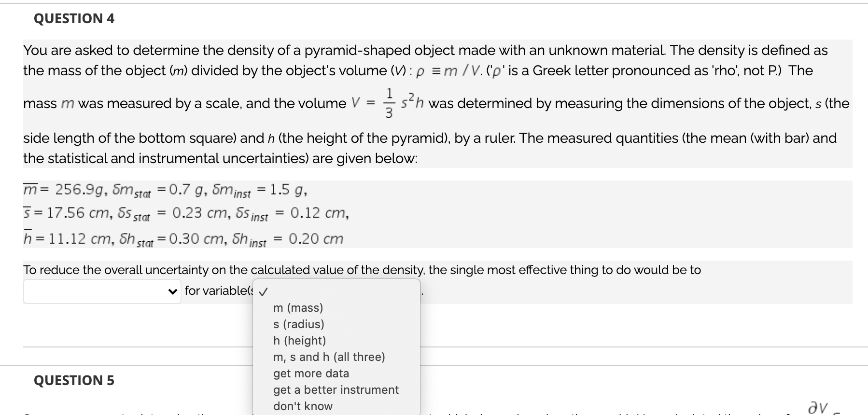Click the currently checked blank option in dropdown
The width and height of the screenshot is (868, 415).
(338, 291)
